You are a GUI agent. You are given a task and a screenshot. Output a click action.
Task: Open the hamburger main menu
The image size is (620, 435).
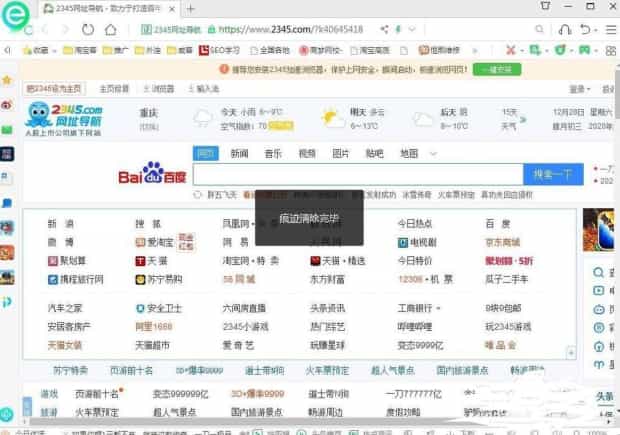point(611,29)
